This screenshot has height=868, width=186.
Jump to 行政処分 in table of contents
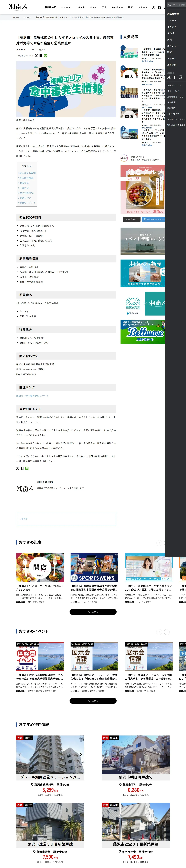tap(23, 188)
